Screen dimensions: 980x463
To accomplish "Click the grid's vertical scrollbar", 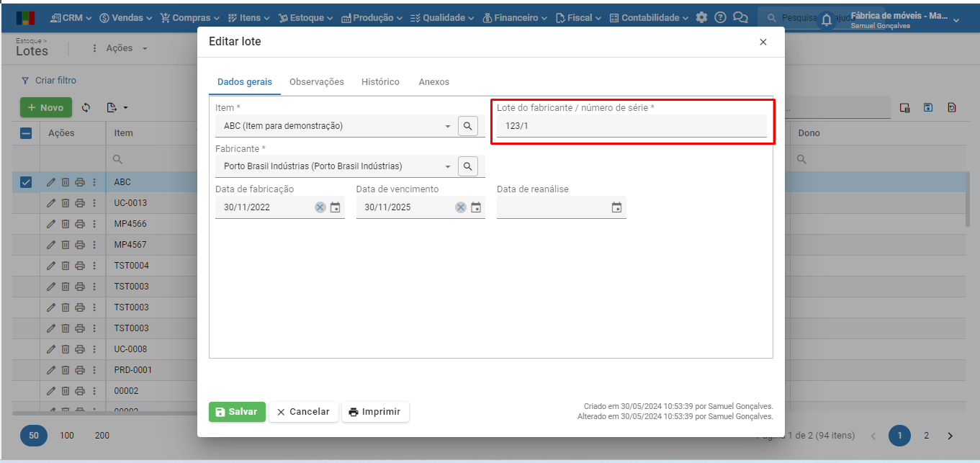I will click(967, 199).
